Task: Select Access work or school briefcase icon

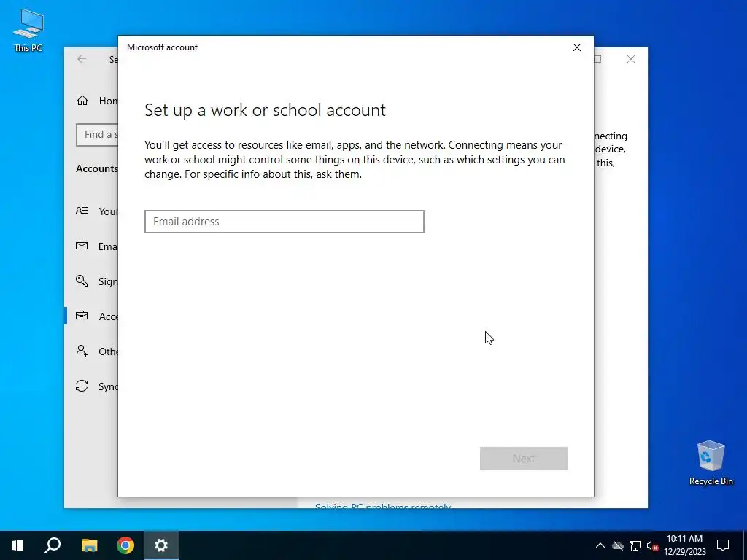Action: 82,316
